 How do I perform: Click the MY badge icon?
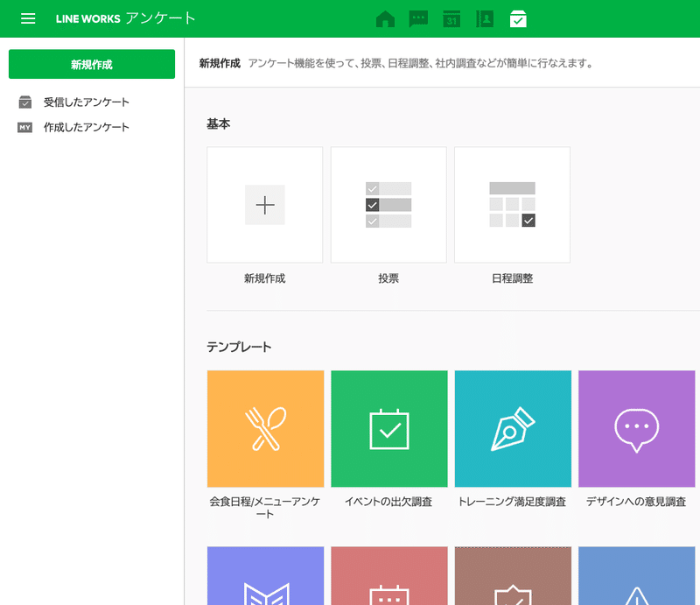tap(25, 127)
